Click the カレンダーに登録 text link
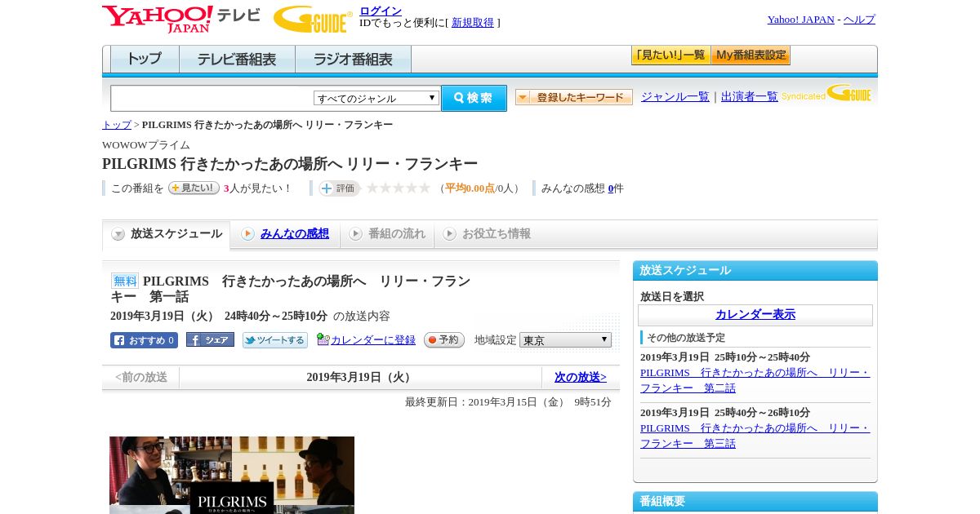Image resolution: width=980 pixels, height=514 pixels. [373, 340]
